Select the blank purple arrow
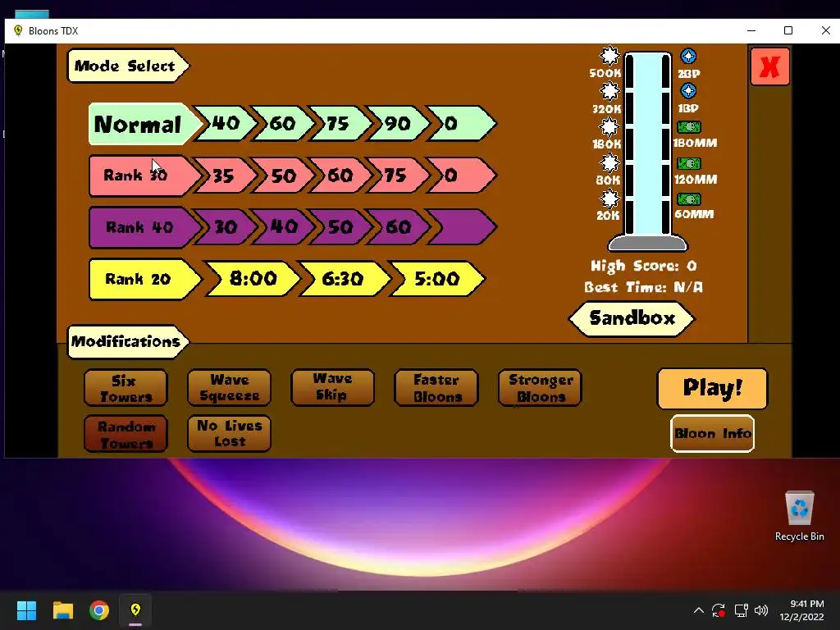The height and width of the screenshot is (630, 840). tap(461, 227)
